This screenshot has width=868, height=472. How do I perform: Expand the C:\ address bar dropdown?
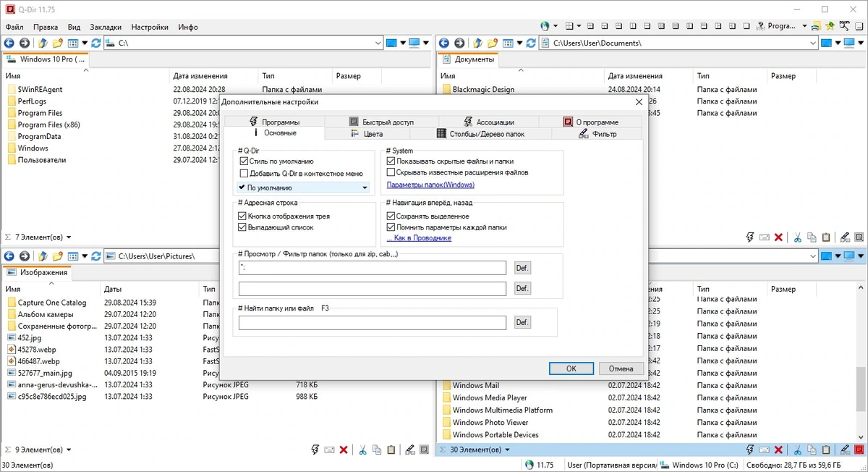point(378,43)
